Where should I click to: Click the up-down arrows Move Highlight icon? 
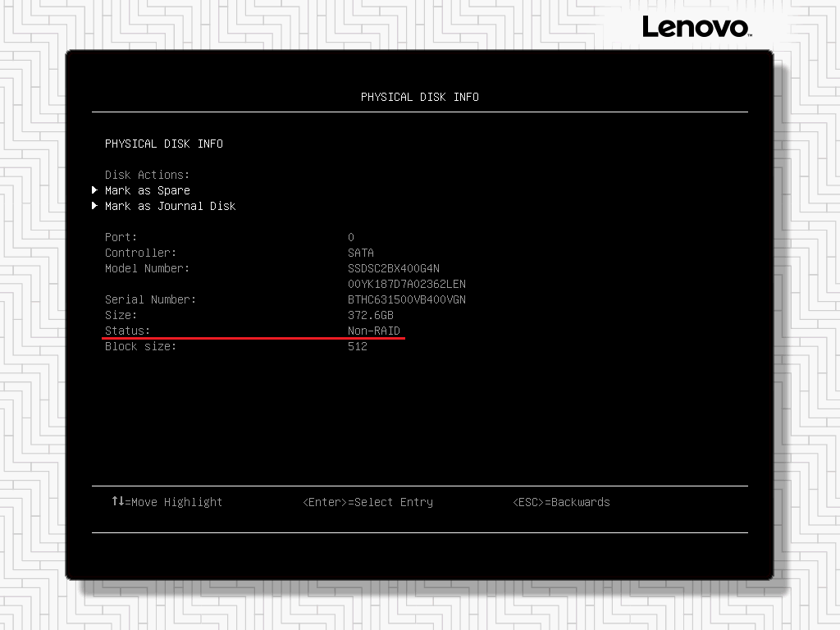pos(117,501)
